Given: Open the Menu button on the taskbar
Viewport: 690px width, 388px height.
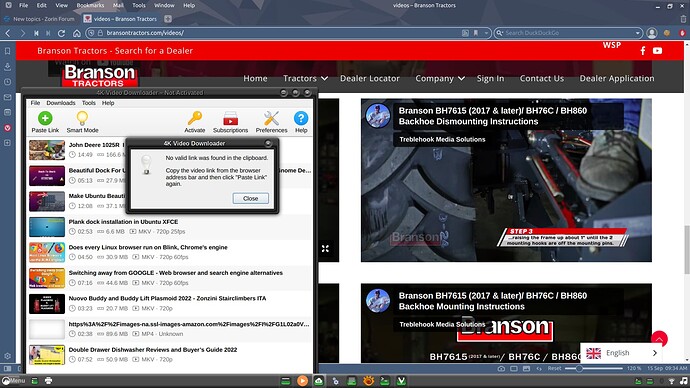Looking at the screenshot, I should pyautogui.click(x=13, y=381).
